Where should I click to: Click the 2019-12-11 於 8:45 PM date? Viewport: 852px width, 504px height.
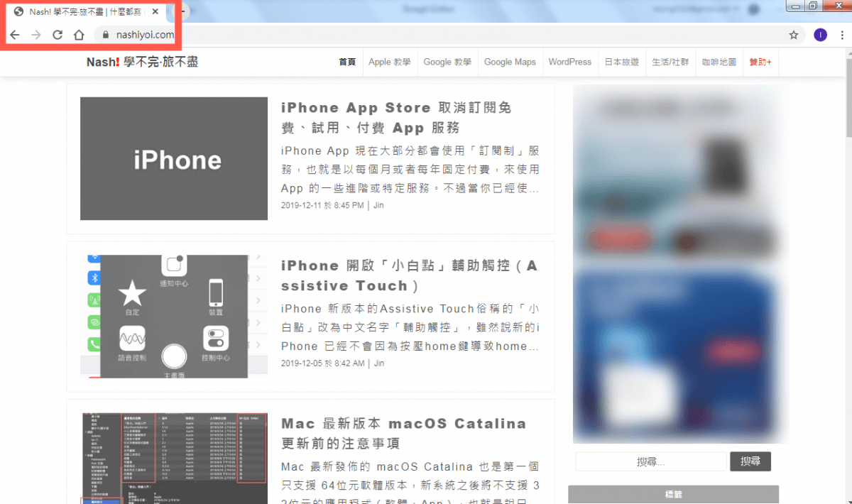point(322,205)
